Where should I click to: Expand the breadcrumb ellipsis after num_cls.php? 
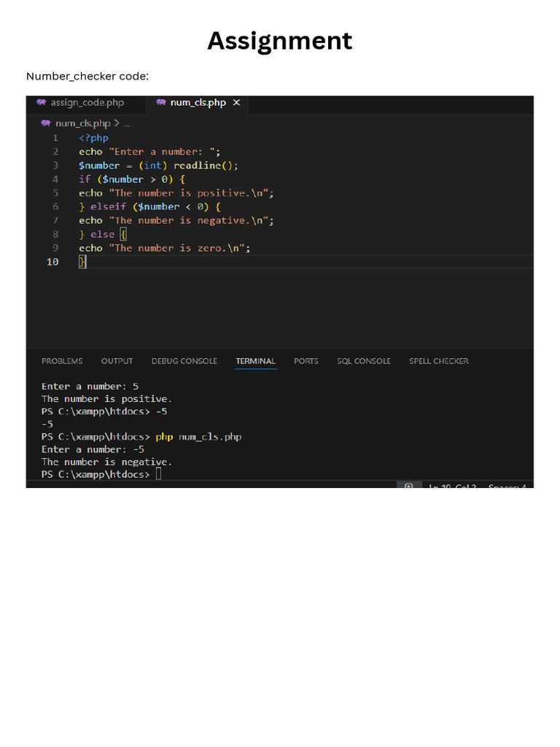pyautogui.click(x=127, y=124)
